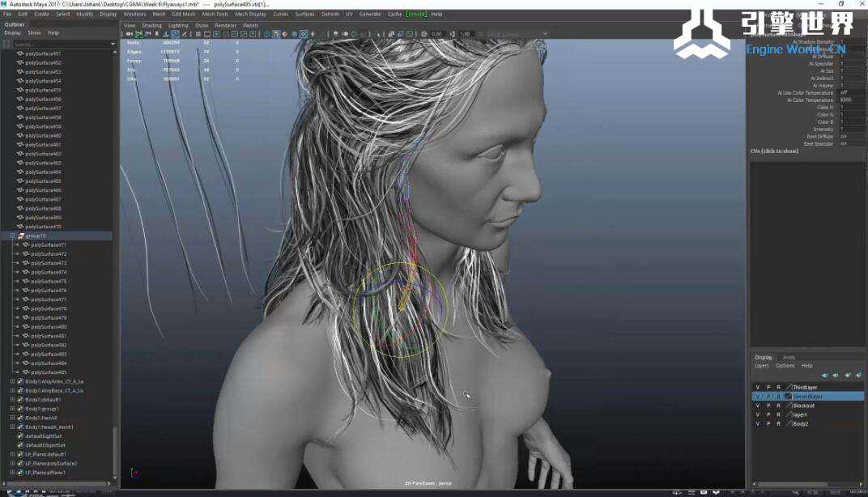Open the Mesh Tools menu

(x=215, y=14)
